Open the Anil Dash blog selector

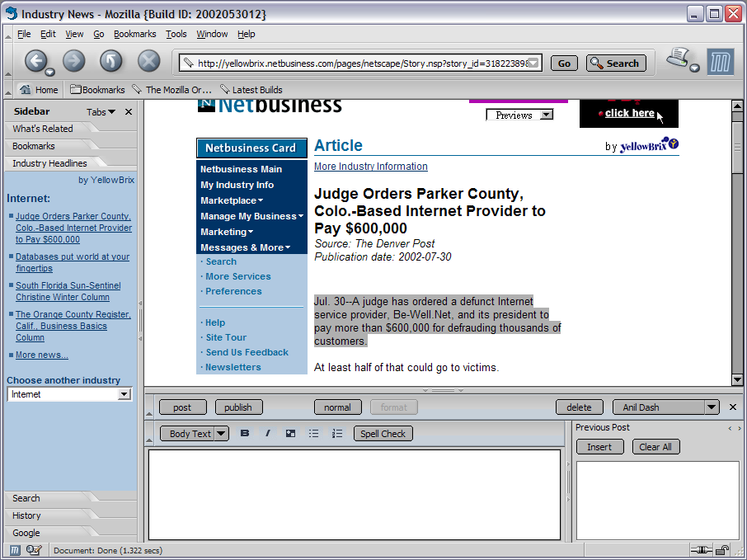(x=665, y=407)
